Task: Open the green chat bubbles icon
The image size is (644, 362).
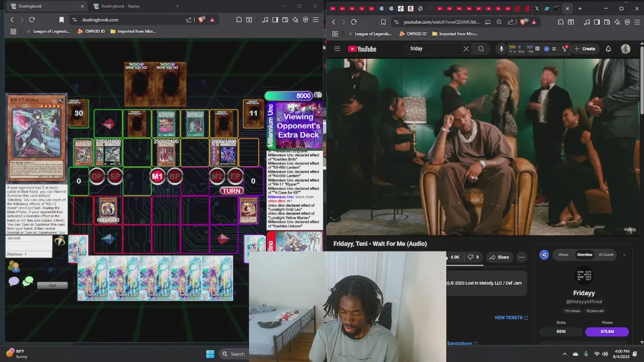Action: click(x=28, y=282)
